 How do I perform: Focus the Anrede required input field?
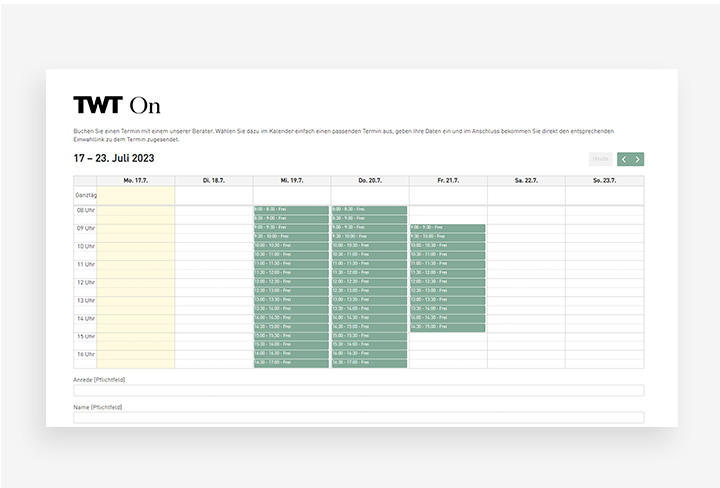(x=359, y=390)
